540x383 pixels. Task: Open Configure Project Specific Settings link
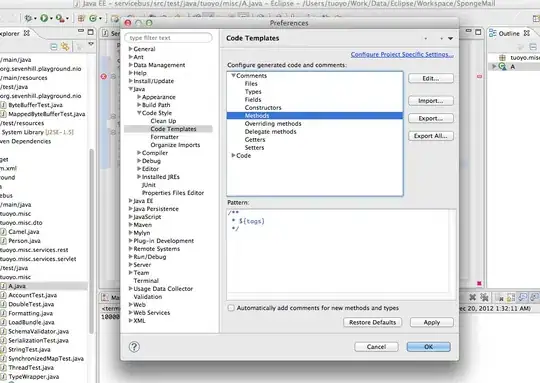click(x=402, y=54)
